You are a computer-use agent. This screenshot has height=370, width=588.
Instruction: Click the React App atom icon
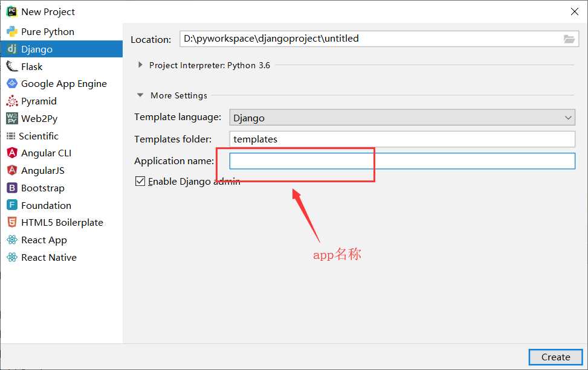click(x=12, y=240)
